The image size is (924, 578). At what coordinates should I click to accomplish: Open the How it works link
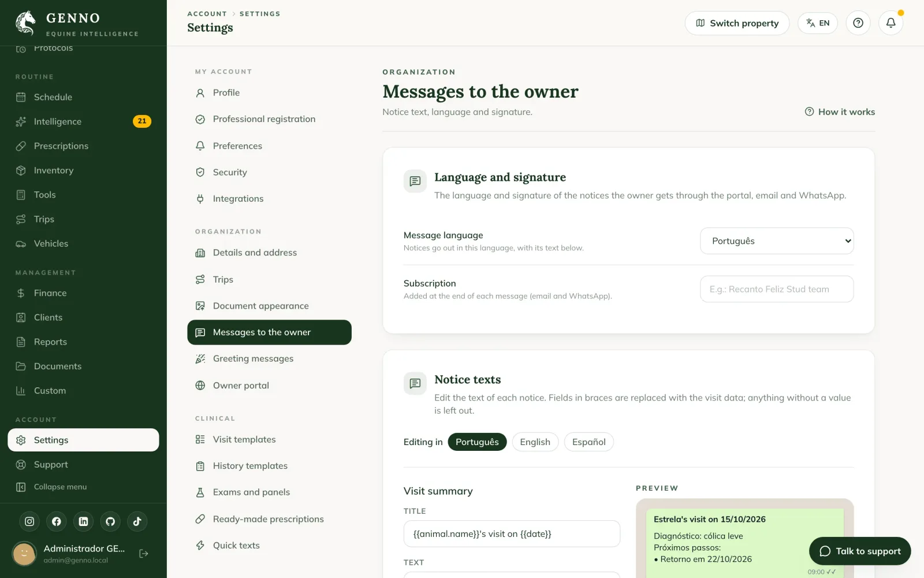point(840,112)
